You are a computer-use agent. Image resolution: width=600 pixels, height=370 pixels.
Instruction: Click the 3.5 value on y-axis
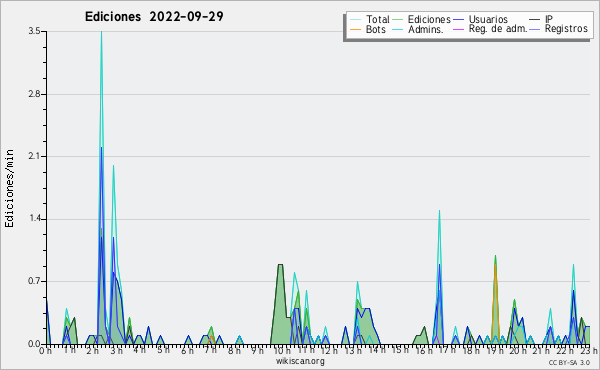(34, 31)
